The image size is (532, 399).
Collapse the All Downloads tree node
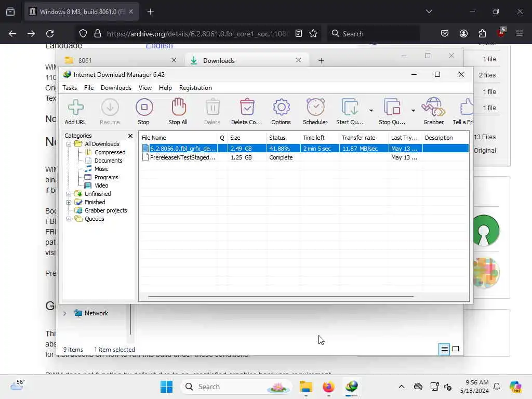point(69,144)
